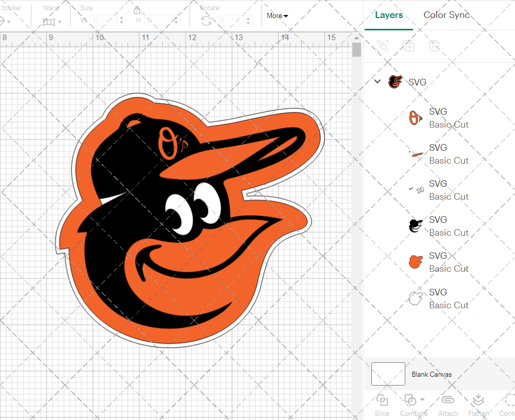Toggle the size aspect ratio lock
515x420 pixels.
click(137, 10)
